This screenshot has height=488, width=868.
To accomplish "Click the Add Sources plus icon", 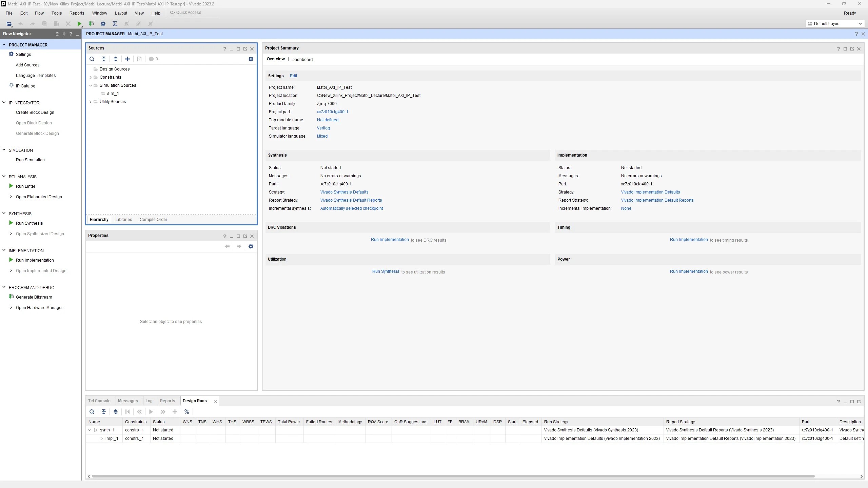I will coord(127,59).
